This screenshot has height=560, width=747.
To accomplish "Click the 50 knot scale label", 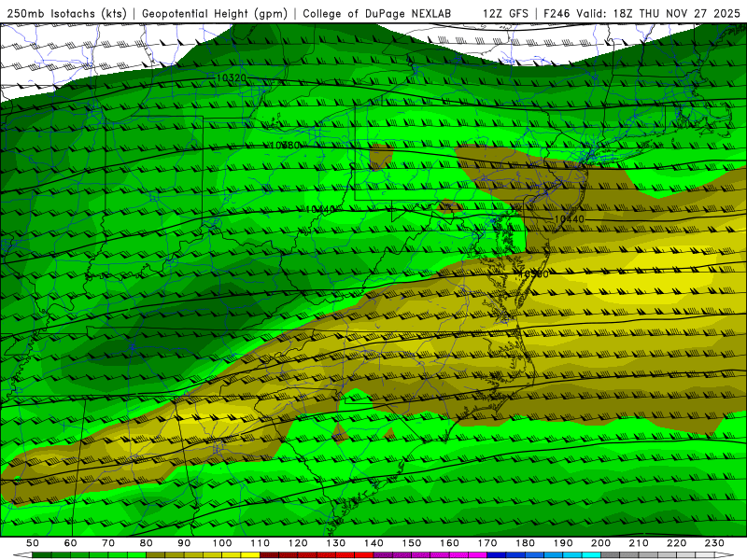I will (33, 543).
